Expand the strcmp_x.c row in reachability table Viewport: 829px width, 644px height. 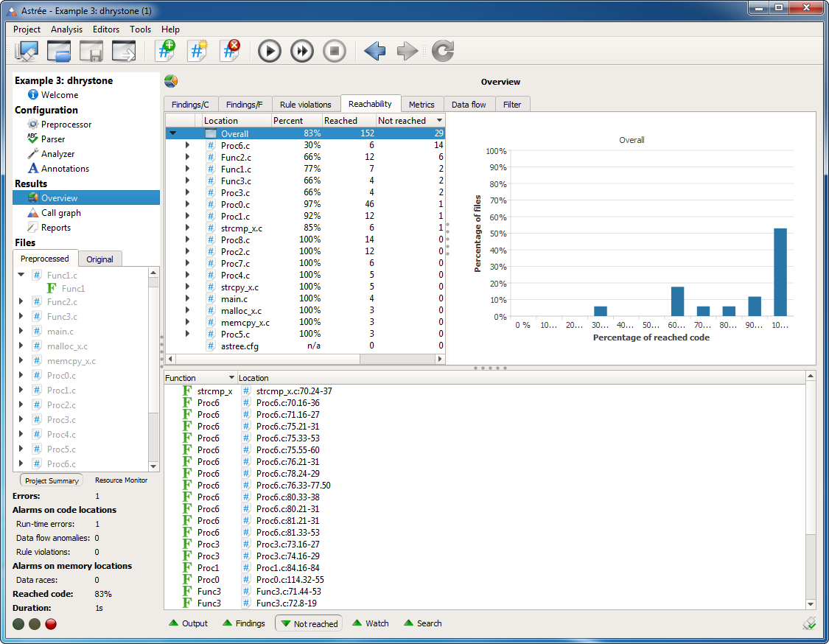point(187,228)
